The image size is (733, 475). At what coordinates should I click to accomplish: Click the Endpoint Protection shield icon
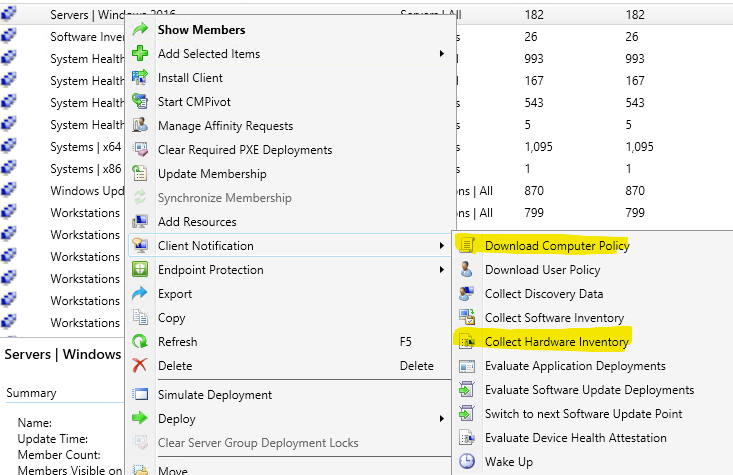pyautogui.click(x=140, y=270)
